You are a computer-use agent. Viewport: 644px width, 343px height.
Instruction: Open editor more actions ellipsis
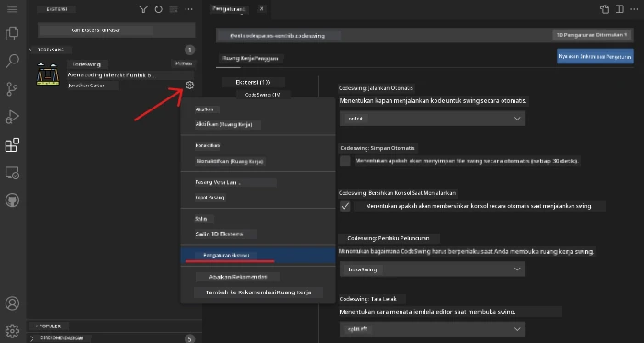(x=635, y=9)
